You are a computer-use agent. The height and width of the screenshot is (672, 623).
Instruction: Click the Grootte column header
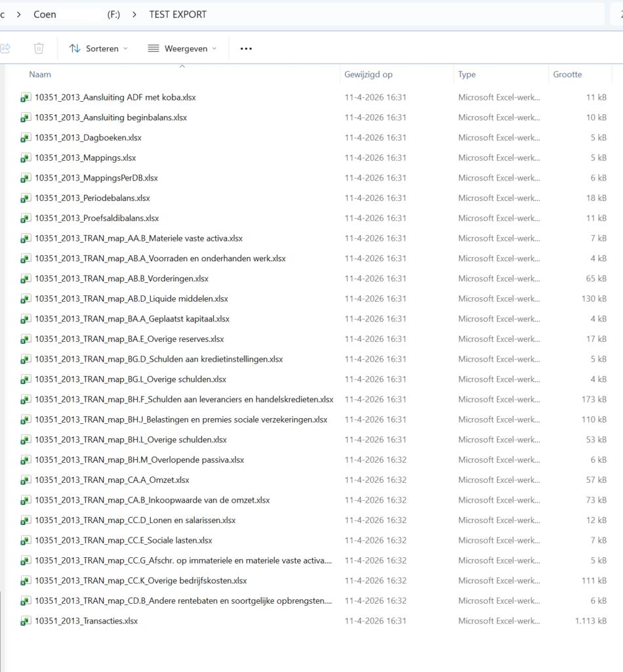point(567,75)
